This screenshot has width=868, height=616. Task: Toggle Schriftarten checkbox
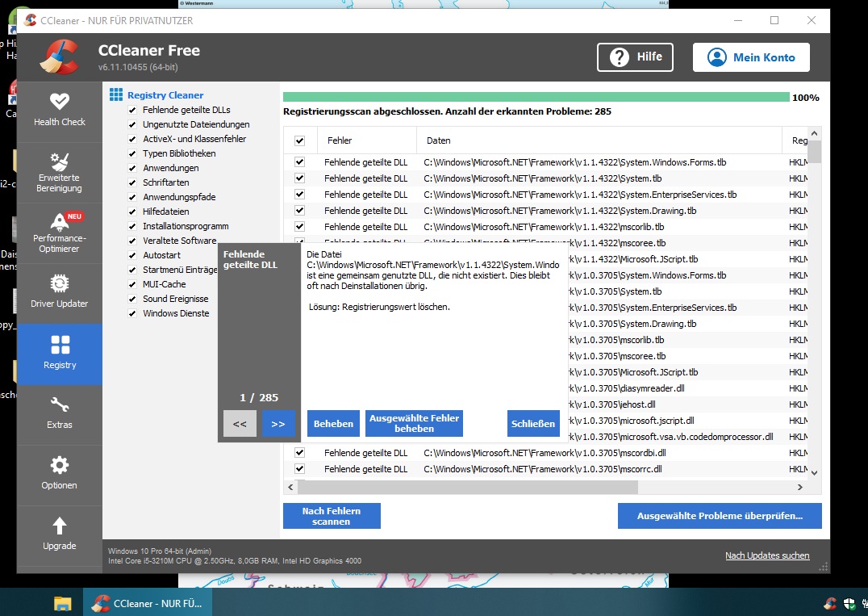(x=132, y=182)
